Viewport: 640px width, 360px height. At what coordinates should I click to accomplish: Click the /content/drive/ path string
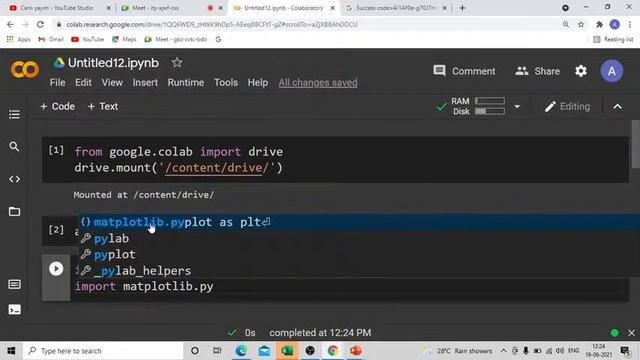click(x=217, y=168)
